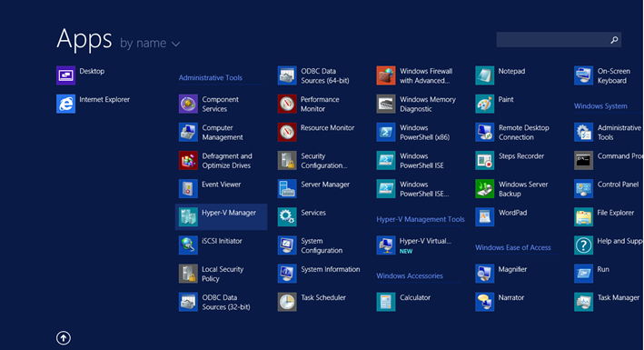Open Windows Firewall with Advanced Security
Image resolution: width=644 pixels, height=350 pixels.
[415, 75]
